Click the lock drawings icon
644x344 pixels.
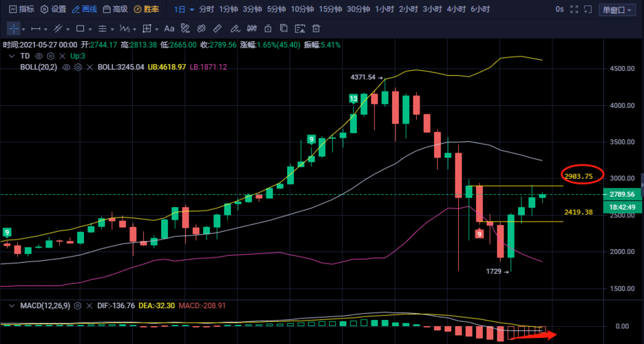click(x=268, y=29)
